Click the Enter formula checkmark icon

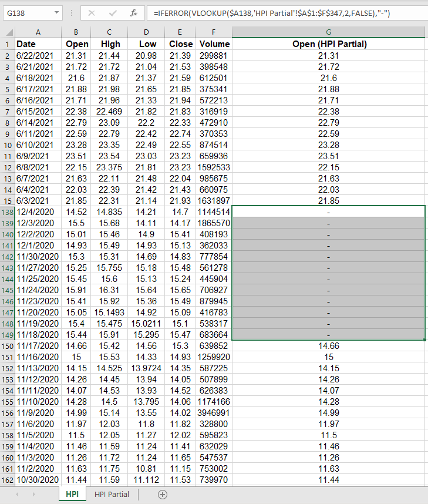click(112, 12)
